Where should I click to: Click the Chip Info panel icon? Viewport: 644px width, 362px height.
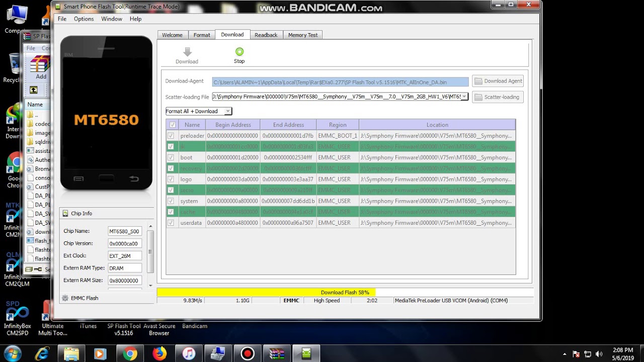tap(65, 213)
